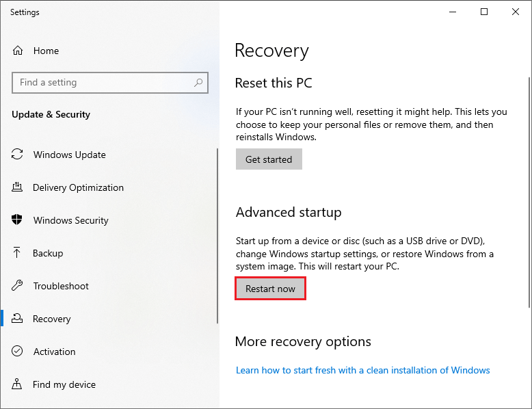Click the Reset this PC heading

coord(274,83)
